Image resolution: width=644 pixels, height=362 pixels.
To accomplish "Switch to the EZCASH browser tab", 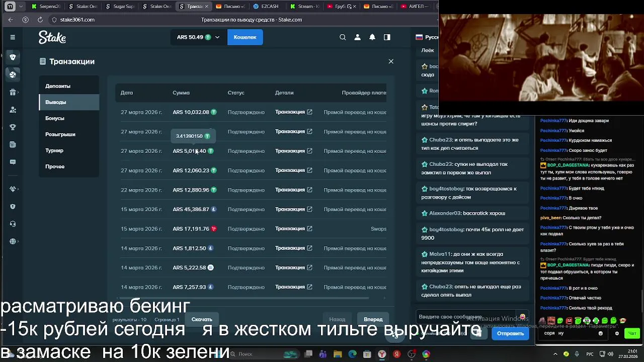I will point(267,7).
